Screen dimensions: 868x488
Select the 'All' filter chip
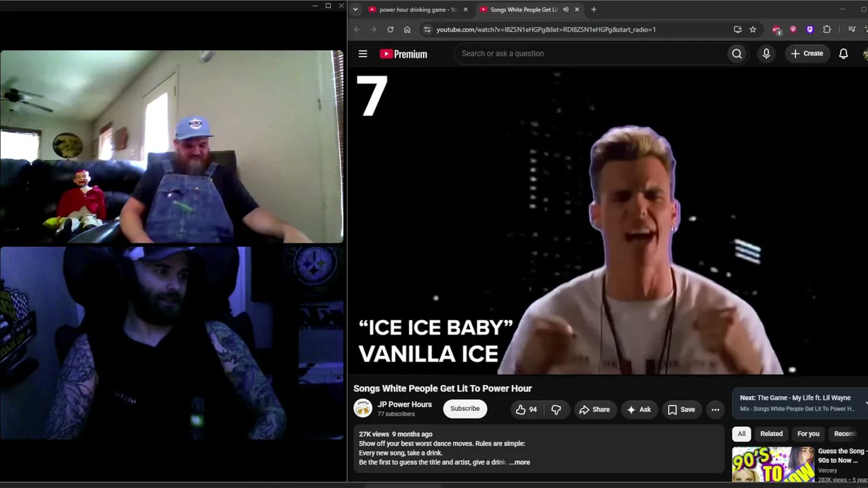click(741, 434)
